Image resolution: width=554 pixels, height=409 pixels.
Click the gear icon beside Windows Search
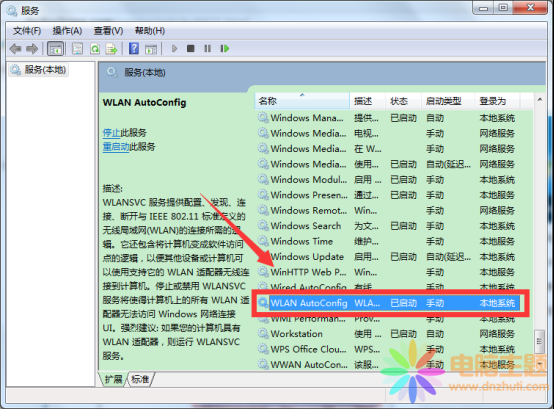pyautogui.click(x=263, y=225)
